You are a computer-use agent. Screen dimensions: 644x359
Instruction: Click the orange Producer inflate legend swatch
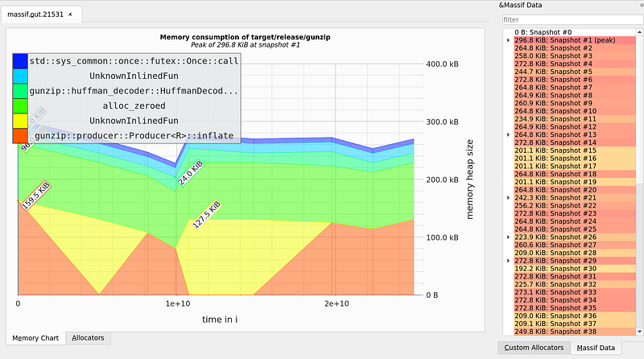point(21,137)
